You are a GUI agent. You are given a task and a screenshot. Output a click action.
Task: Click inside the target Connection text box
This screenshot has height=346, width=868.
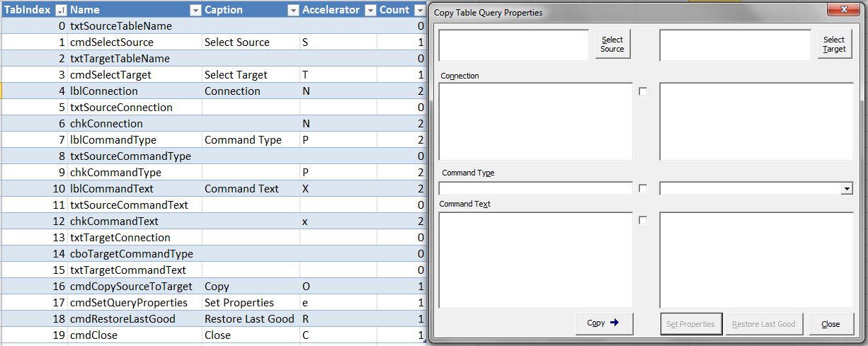click(x=756, y=122)
